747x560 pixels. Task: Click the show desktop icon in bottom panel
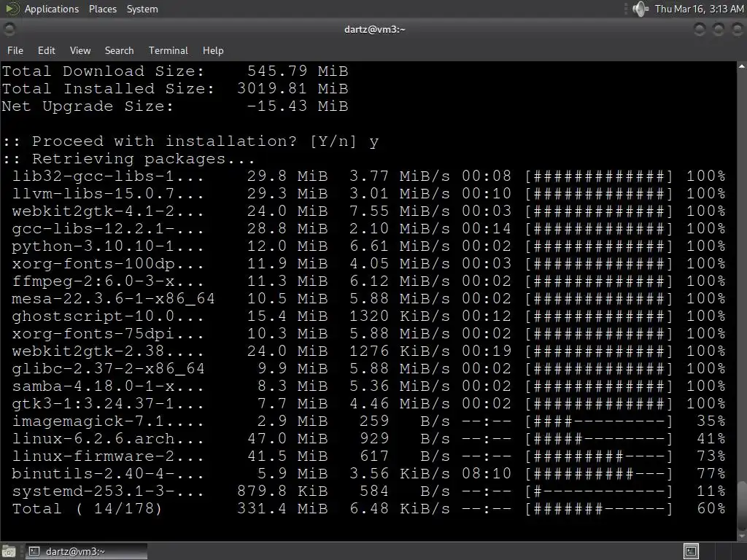tap(9, 551)
